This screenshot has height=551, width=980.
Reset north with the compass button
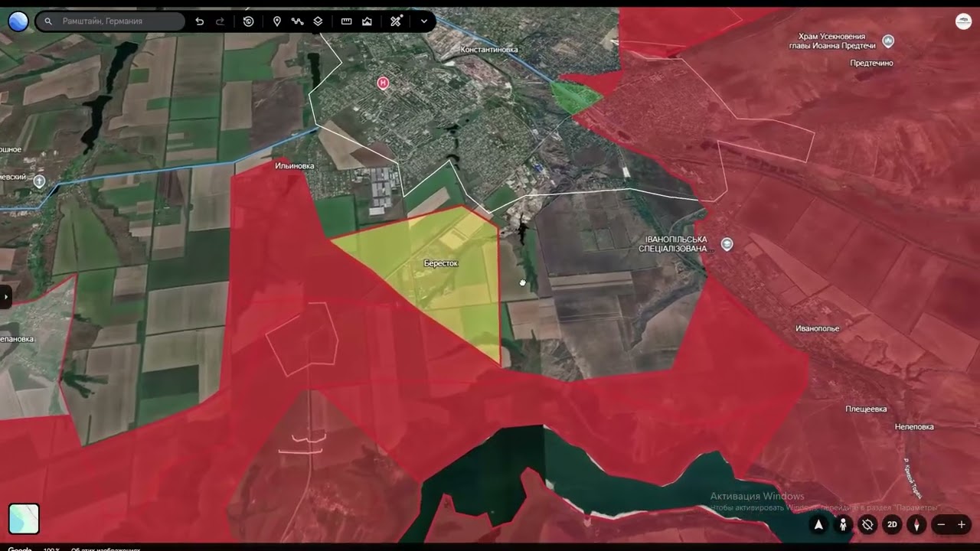pyautogui.click(x=916, y=525)
